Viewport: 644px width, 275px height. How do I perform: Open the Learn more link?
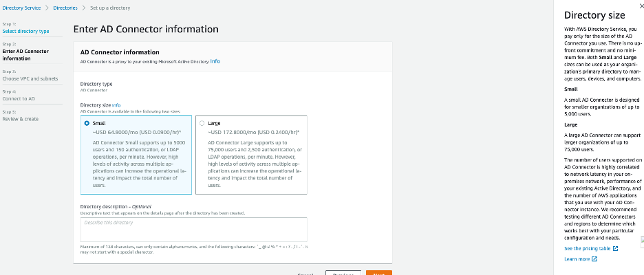[x=577, y=259]
